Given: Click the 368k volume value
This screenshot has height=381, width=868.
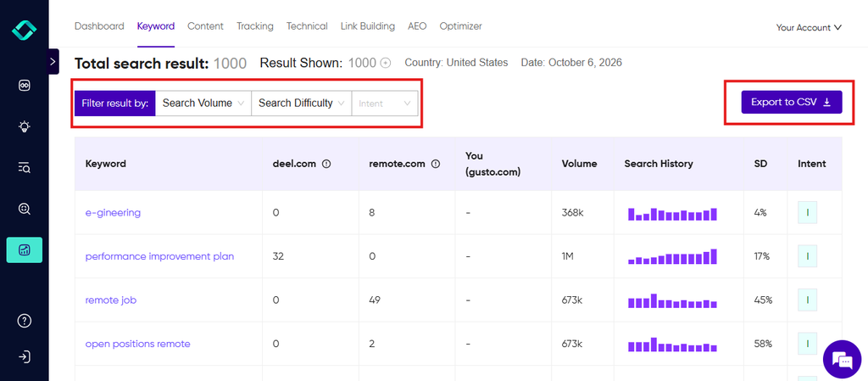Looking at the screenshot, I should pos(572,213).
